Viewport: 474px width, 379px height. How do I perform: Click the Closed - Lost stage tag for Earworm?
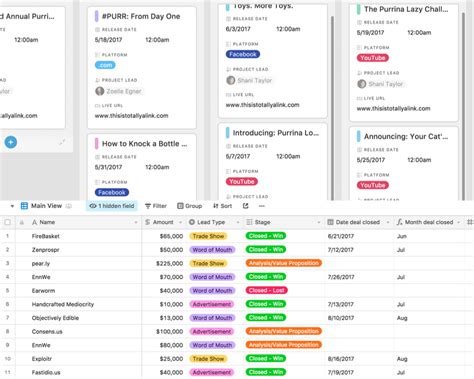(x=266, y=290)
